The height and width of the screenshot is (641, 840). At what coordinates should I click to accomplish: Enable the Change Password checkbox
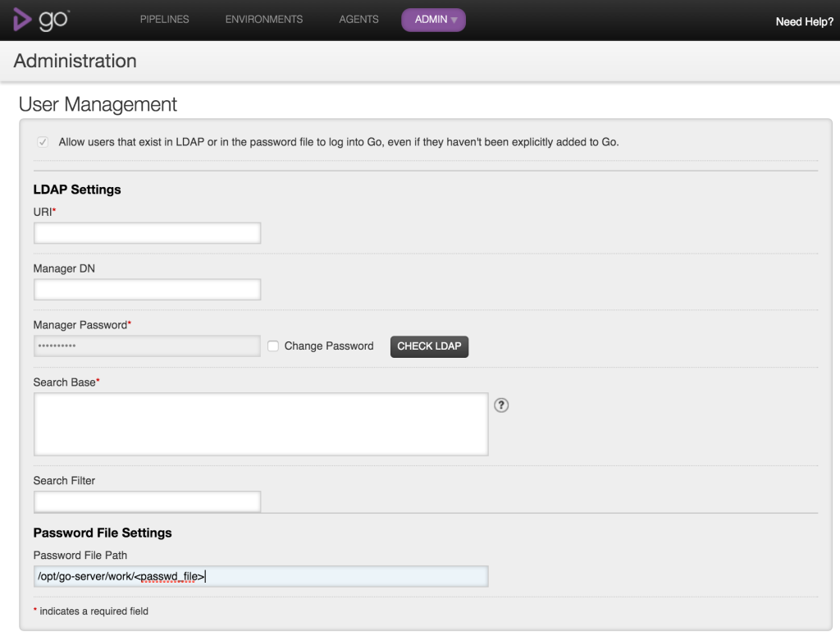coord(273,346)
